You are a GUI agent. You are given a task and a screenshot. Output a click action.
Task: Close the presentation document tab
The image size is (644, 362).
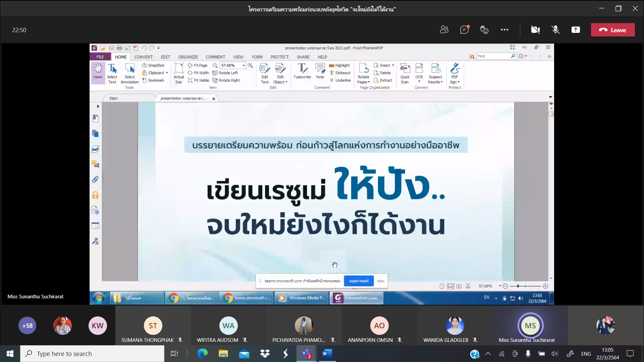pos(214,99)
